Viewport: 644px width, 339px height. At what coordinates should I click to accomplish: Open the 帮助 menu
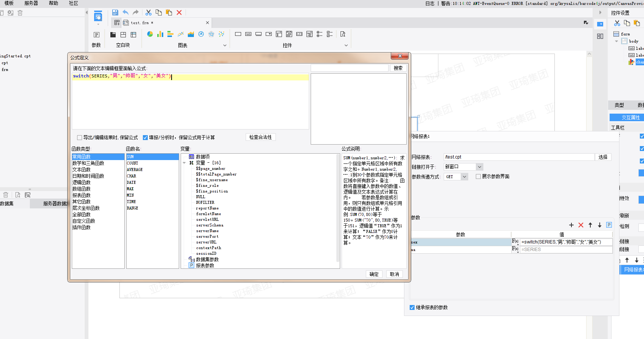point(54,3)
